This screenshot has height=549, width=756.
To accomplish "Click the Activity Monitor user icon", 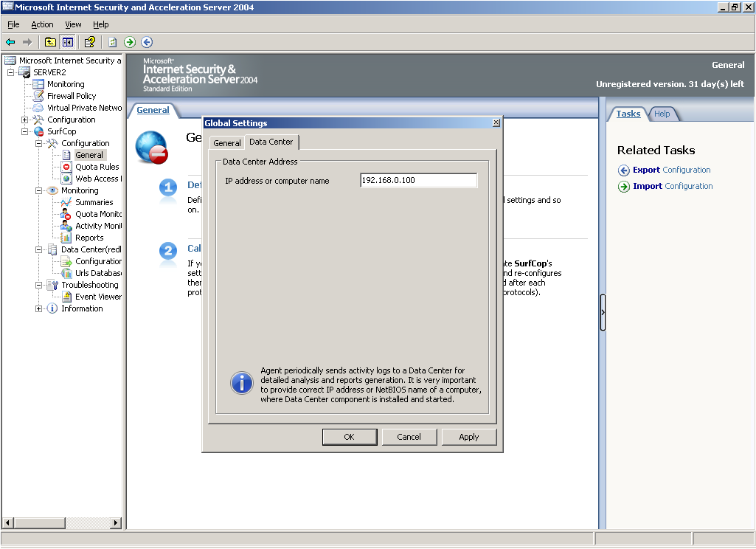I will click(66, 226).
